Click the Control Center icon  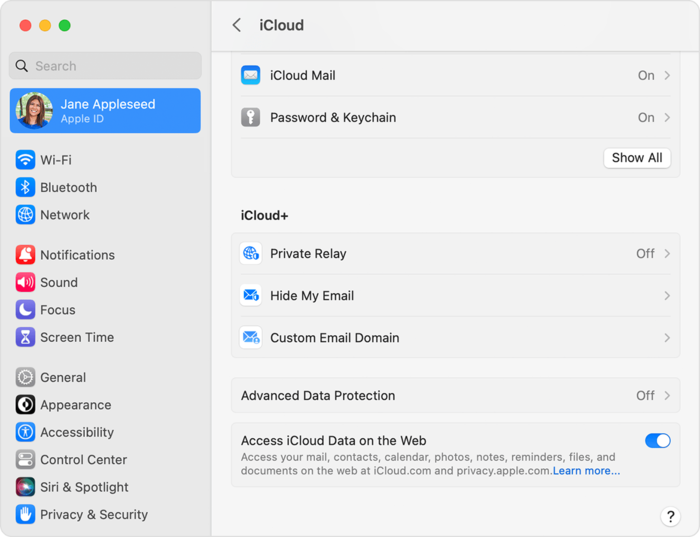pyautogui.click(x=25, y=460)
